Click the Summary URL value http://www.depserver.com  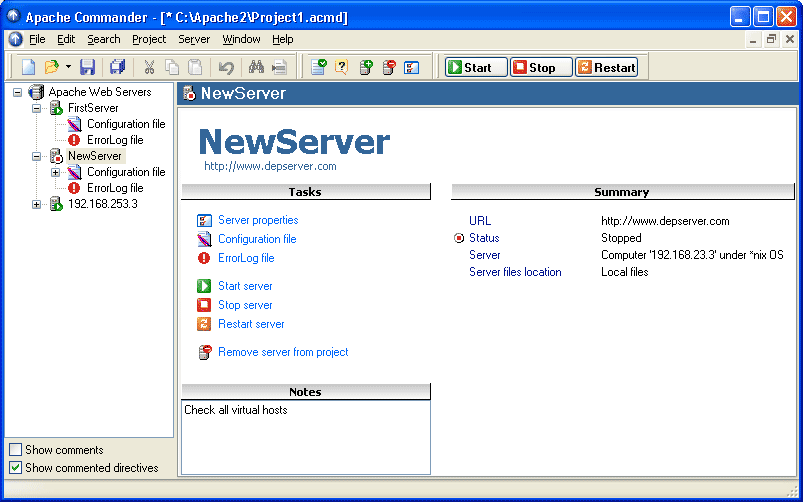click(665, 221)
